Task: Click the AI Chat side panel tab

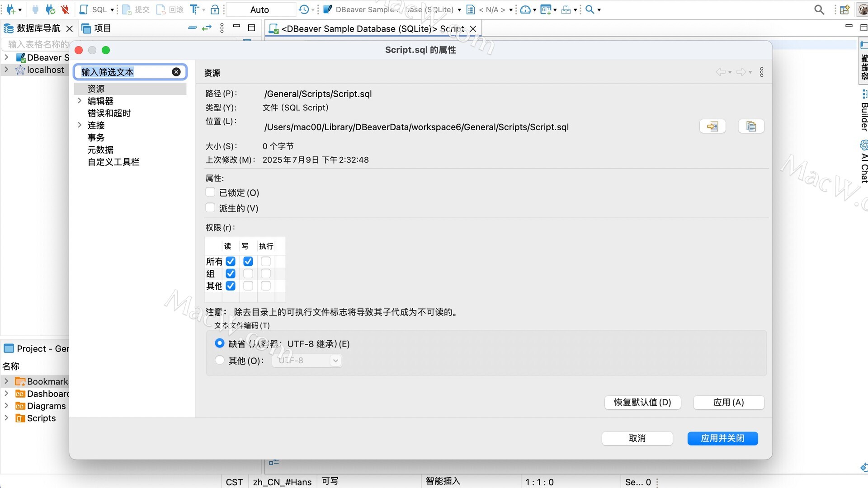Action: pos(863,162)
